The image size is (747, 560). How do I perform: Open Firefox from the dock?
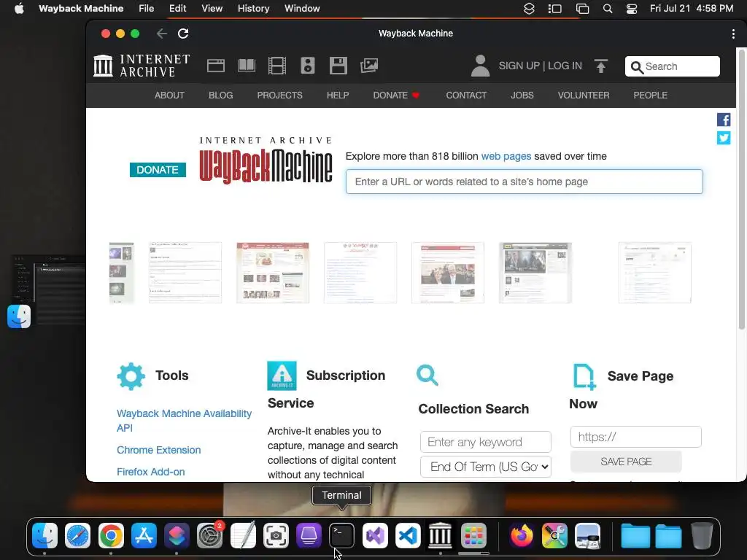click(x=522, y=536)
